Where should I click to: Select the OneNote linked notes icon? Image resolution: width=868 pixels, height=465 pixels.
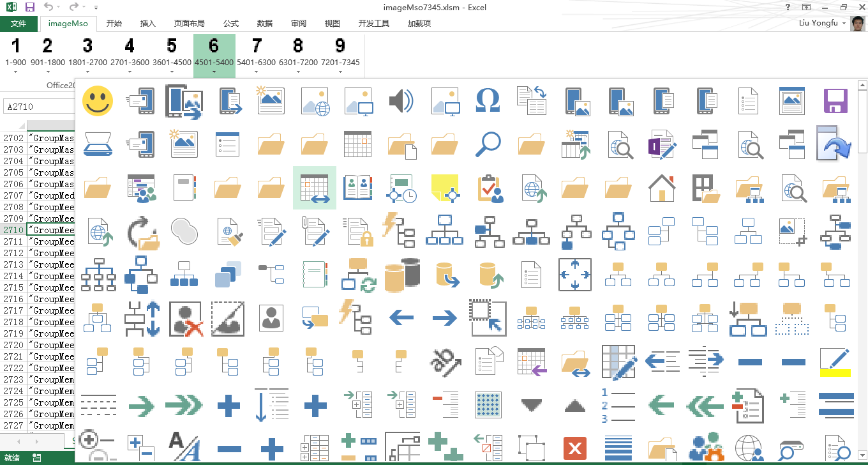pos(662,144)
